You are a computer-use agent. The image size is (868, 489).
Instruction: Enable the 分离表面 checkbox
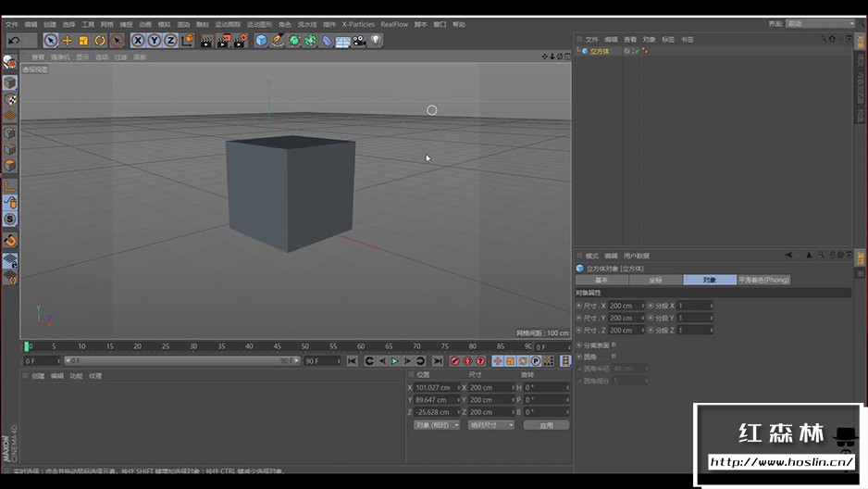pyautogui.click(x=614, y=345)
